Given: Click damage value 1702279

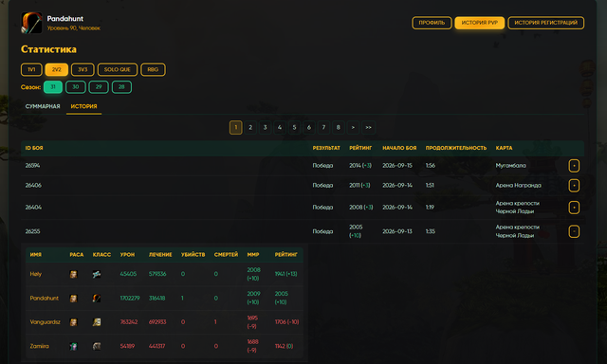Looking at the screenshot, I should click(130, 298).
